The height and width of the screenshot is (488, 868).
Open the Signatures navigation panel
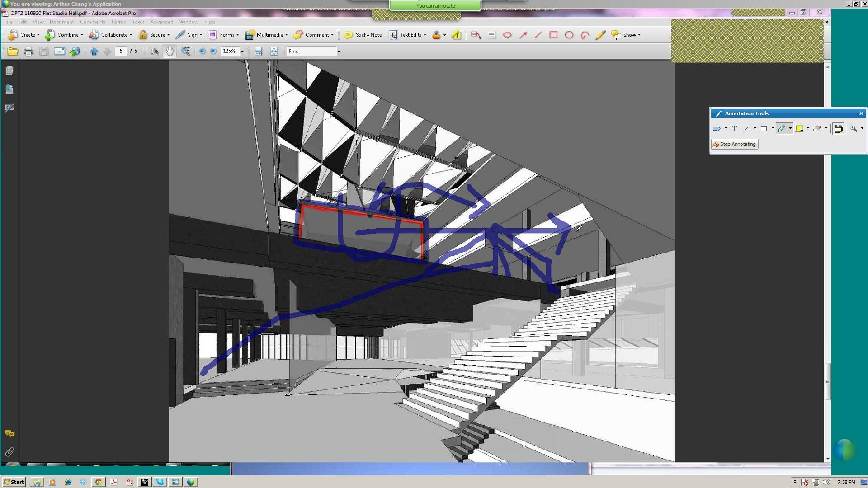point(9,108)
